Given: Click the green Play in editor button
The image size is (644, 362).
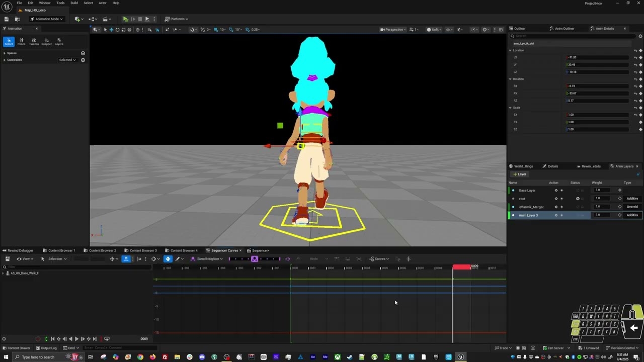Looking at the screenshot, I should click(125, 19).
